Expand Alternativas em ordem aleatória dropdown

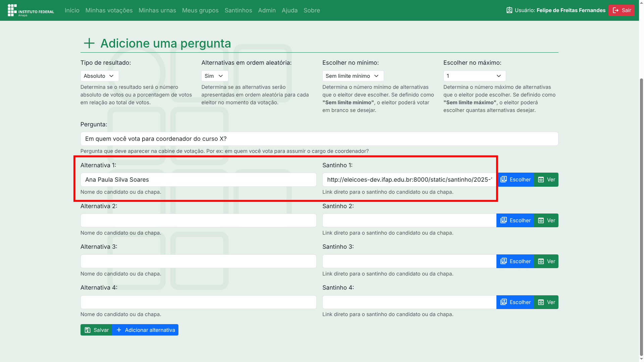(215, 76)
